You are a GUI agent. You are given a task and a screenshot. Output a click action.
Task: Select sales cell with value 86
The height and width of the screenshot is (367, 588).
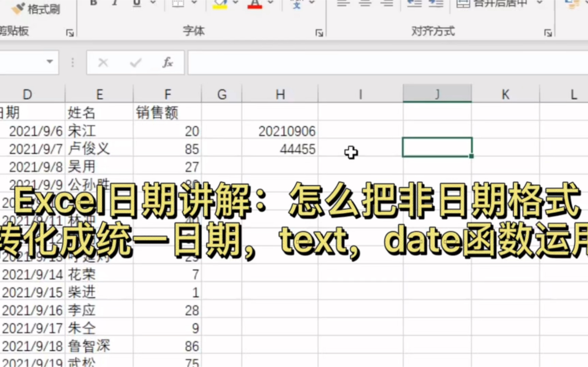(x=167, y=346)
